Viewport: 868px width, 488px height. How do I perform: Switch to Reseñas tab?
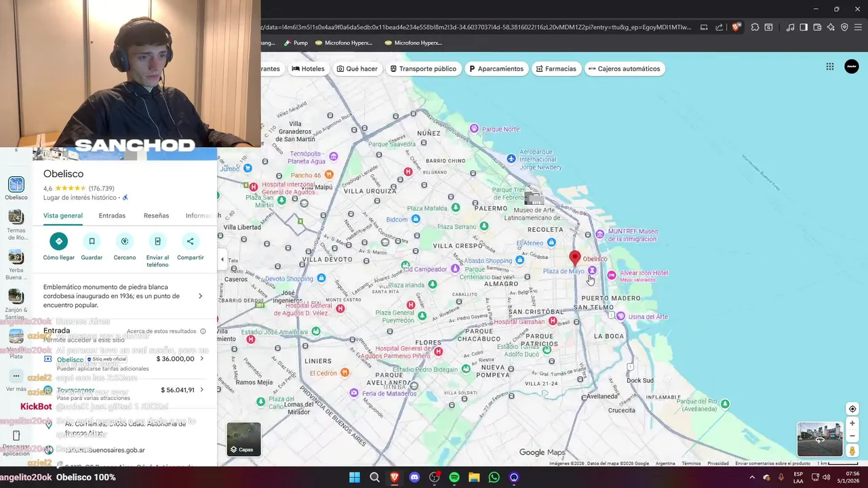pos(156,216)
